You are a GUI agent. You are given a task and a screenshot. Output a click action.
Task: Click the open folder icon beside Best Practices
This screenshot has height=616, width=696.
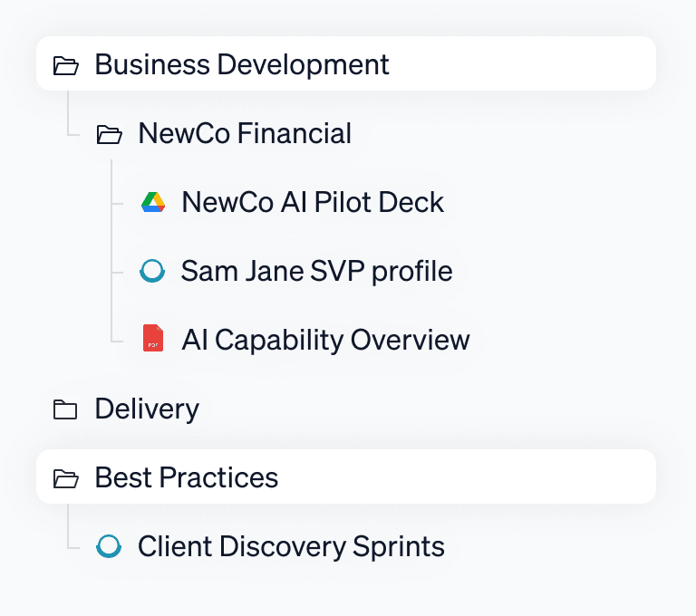coord(65,477)
